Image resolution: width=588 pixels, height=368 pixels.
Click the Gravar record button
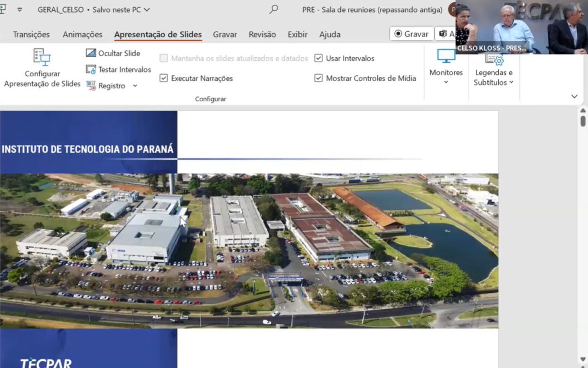tap(412, 34)
